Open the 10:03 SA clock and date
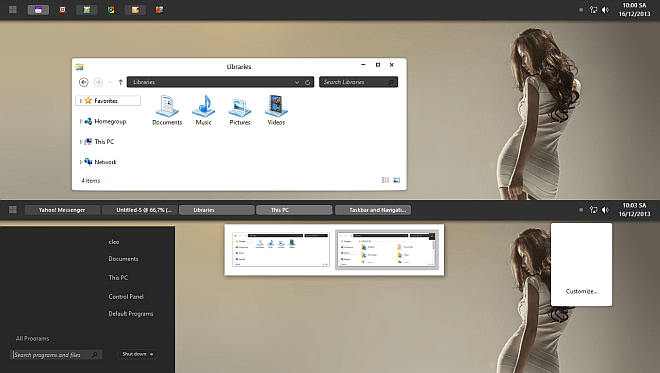This screenshot has height=373, width=660. coord(634,210)
